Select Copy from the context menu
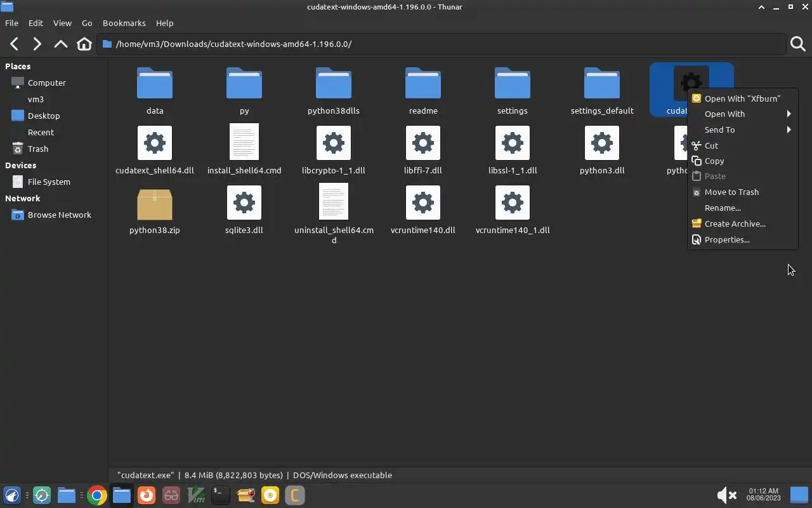812x508 pixels. (x=742, y=161)
